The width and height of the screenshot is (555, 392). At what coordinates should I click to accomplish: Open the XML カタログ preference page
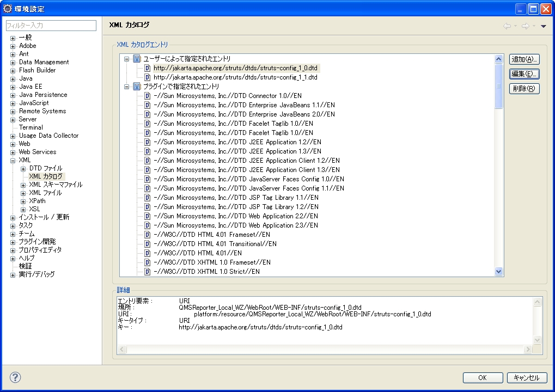click(x=46, y=176)
